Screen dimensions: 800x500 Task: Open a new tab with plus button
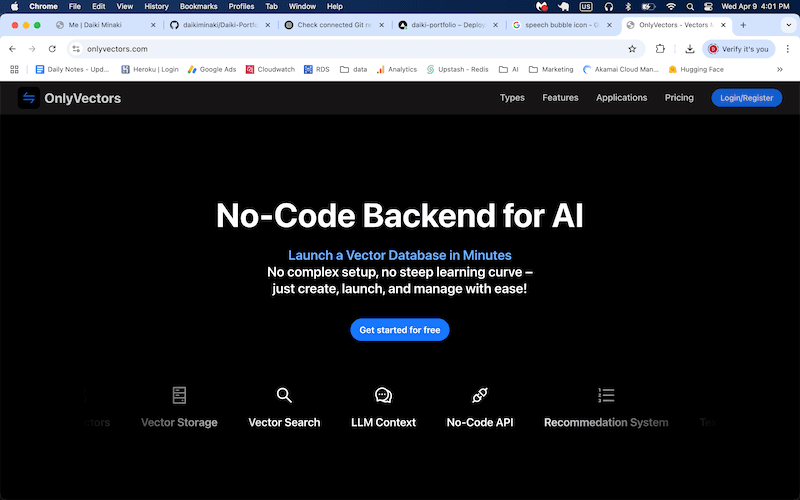point(743,25)
